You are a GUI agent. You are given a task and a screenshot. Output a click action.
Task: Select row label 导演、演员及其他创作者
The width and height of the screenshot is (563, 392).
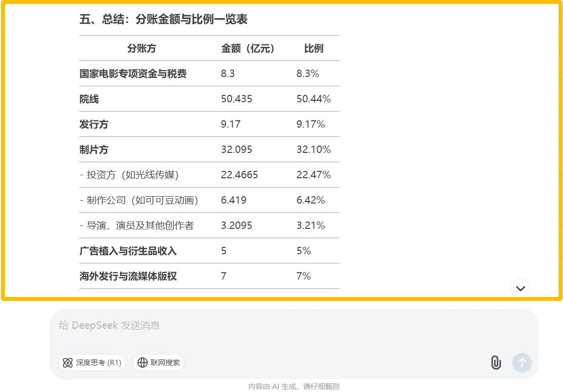[x=137, y=225]
